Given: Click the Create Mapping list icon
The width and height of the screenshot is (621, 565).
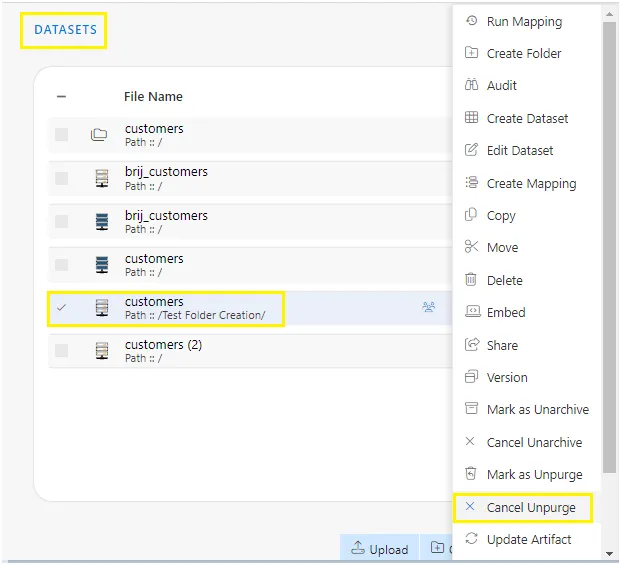Looking at the screenshot, I should click(471, 183).
